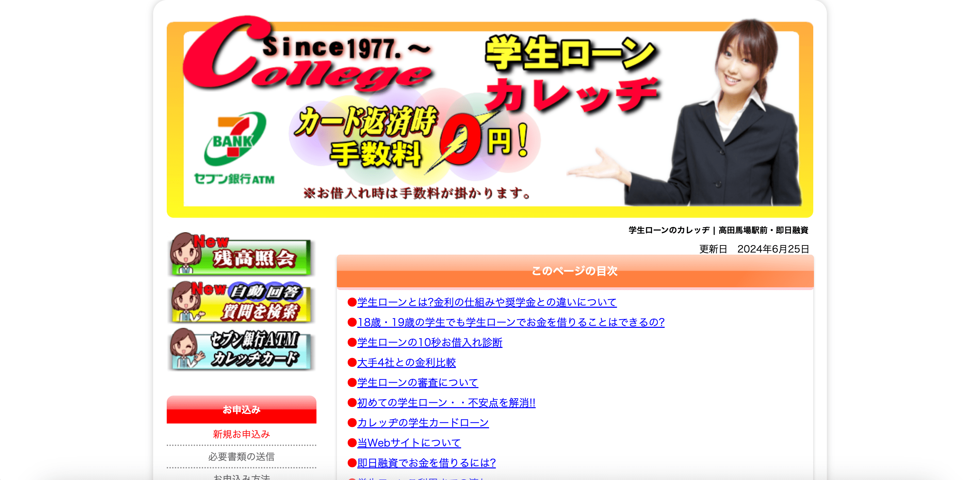This screenshot has height=480, width=980.
Task: Click the このページの目次 orange heading
Action: [x=576, y=271]
